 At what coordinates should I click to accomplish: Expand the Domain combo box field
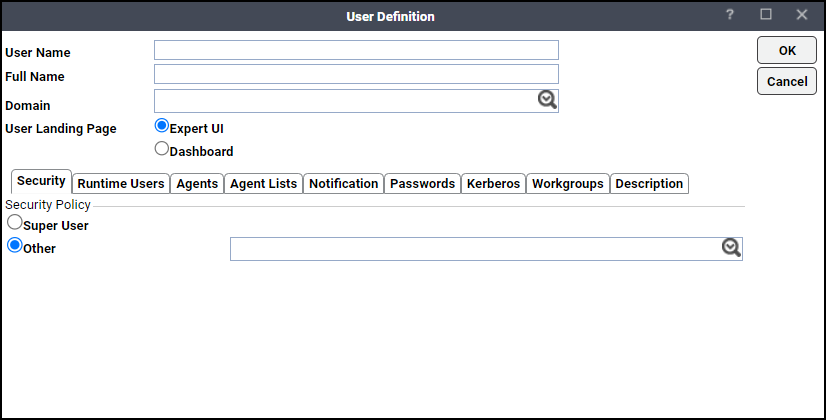pos(356,101)
